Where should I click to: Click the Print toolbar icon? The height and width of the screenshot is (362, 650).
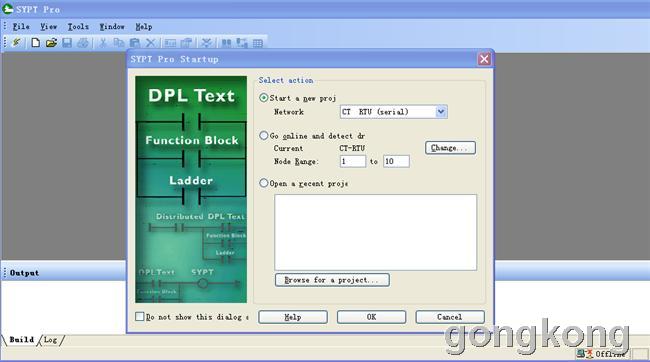(83, 42)
